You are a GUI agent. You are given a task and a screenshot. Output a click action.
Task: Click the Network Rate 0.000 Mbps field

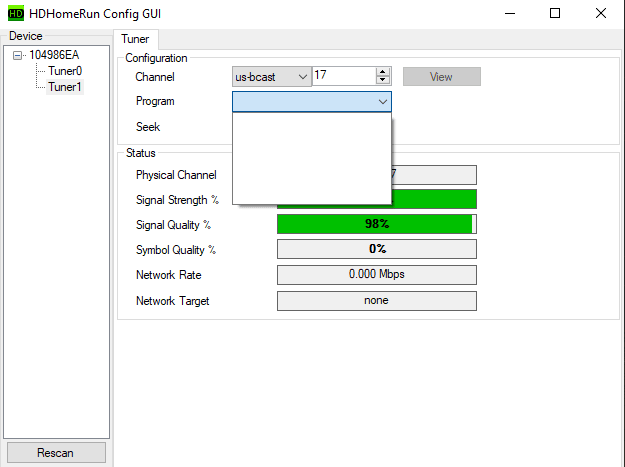tap(377, 275)
